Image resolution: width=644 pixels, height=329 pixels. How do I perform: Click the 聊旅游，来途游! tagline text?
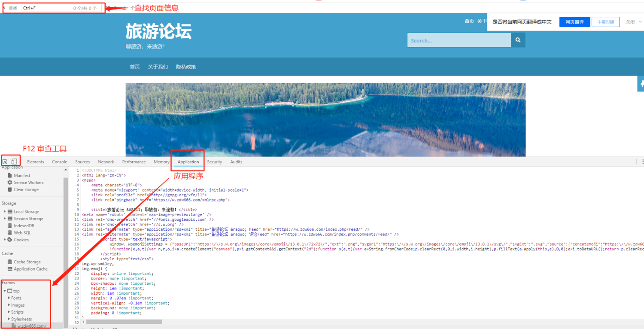(x=145, y=46)
